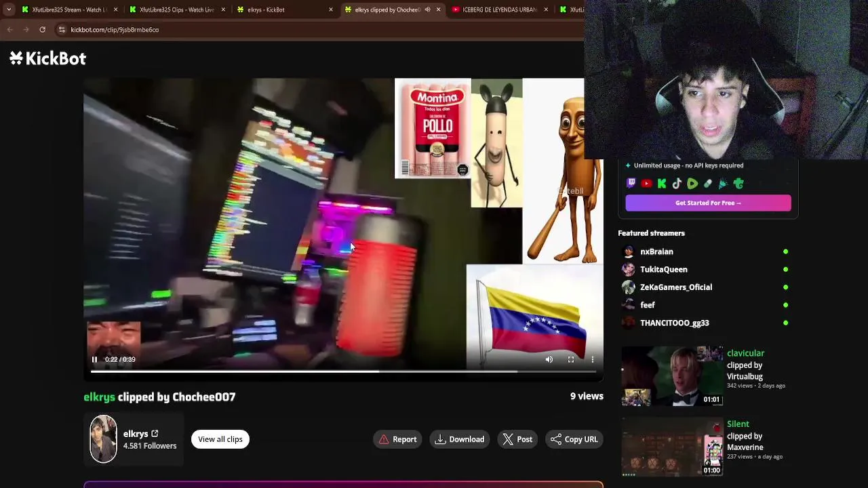The image size is (868, 488).
Task: Switch to XfutLibre325 Stream browser tab
Action: point(70,9)
